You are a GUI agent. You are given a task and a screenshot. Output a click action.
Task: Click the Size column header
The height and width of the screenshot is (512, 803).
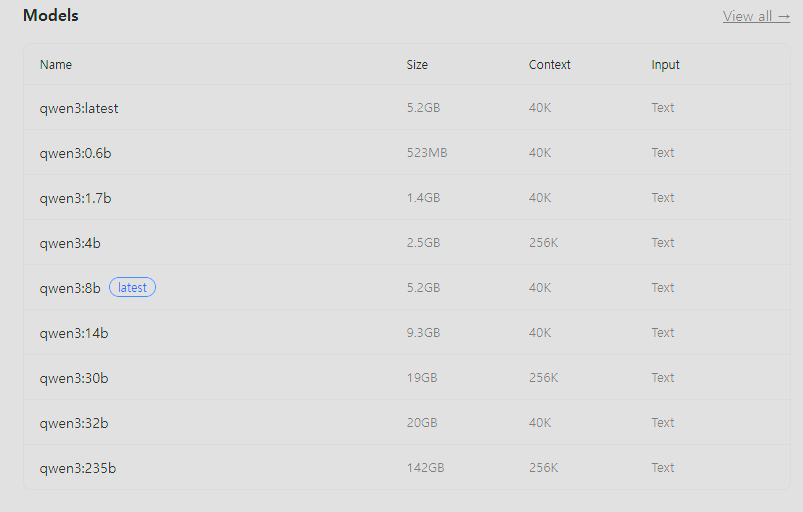click(417, 65)
